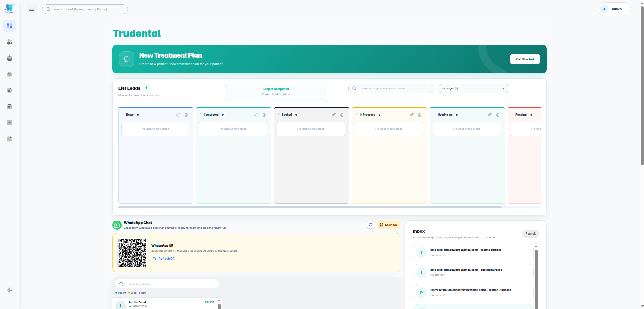The width and height of the screenshot is (644, 309).
Task: Delete the Booked stage
Action: tap(342, 115)
